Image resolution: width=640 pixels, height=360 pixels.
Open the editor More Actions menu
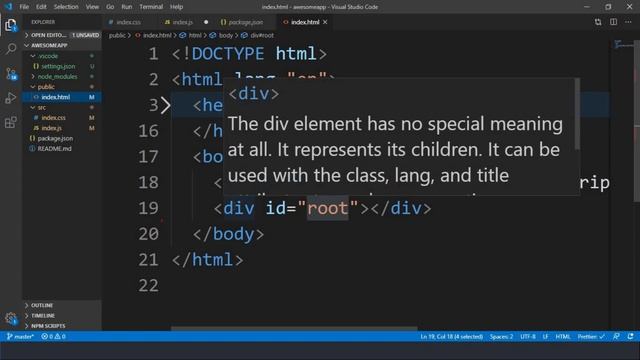tap(628, 22)
